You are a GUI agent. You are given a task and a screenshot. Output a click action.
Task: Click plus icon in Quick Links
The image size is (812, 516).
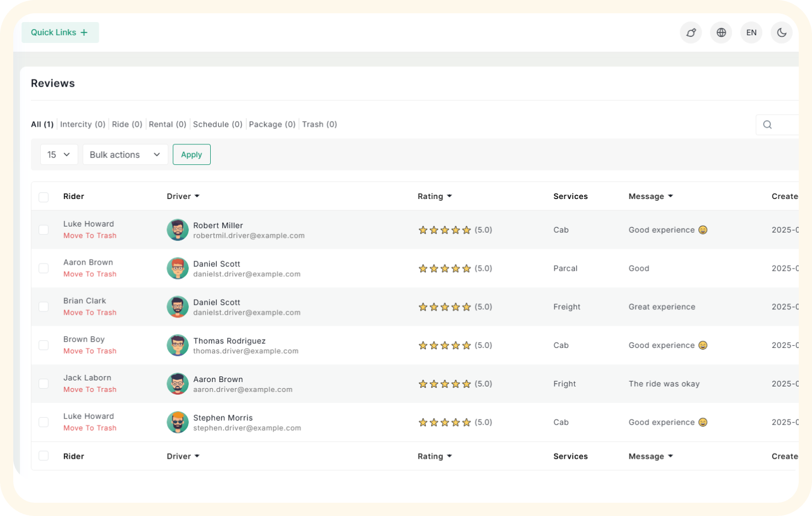pos(84,33)
